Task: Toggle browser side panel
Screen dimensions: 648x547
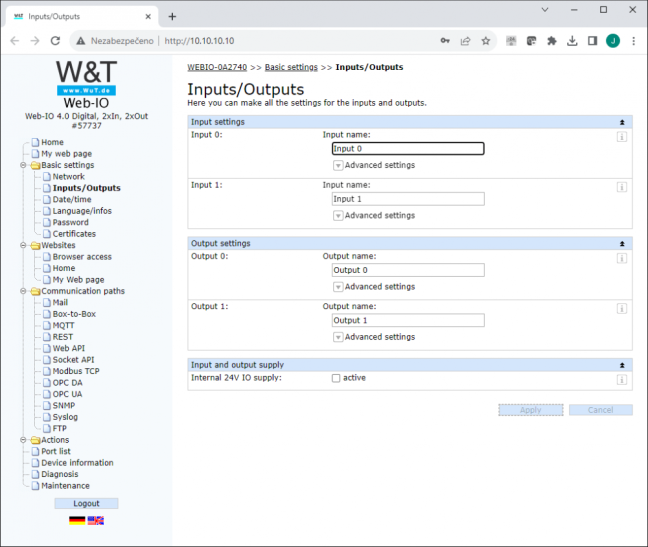Action: [592, 41]
